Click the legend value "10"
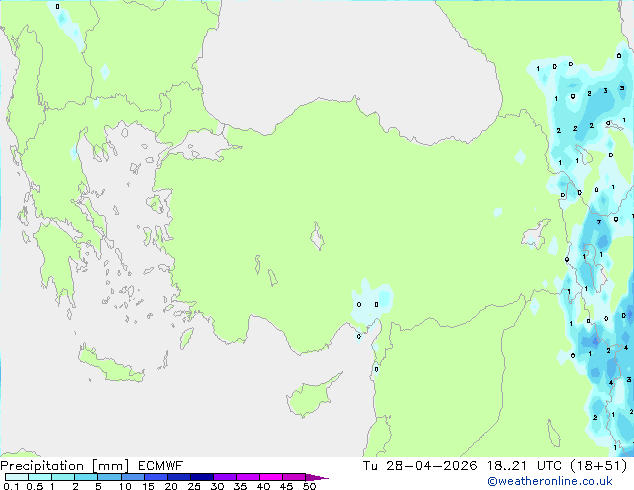Image resolution: width=634 pixels, height=490 pixels. [125, 486]
